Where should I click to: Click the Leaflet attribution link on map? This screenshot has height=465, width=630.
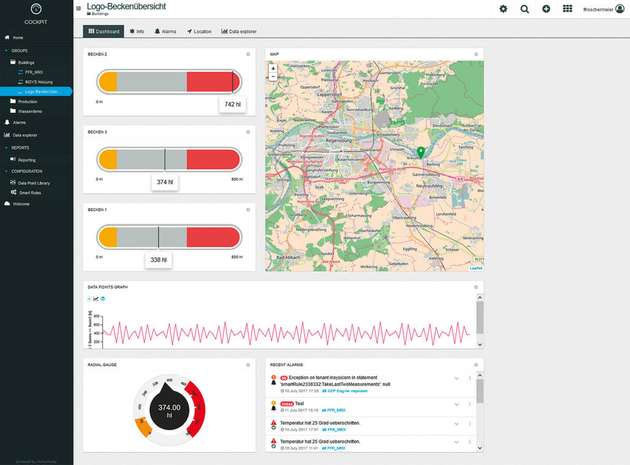tap(476, 268)
